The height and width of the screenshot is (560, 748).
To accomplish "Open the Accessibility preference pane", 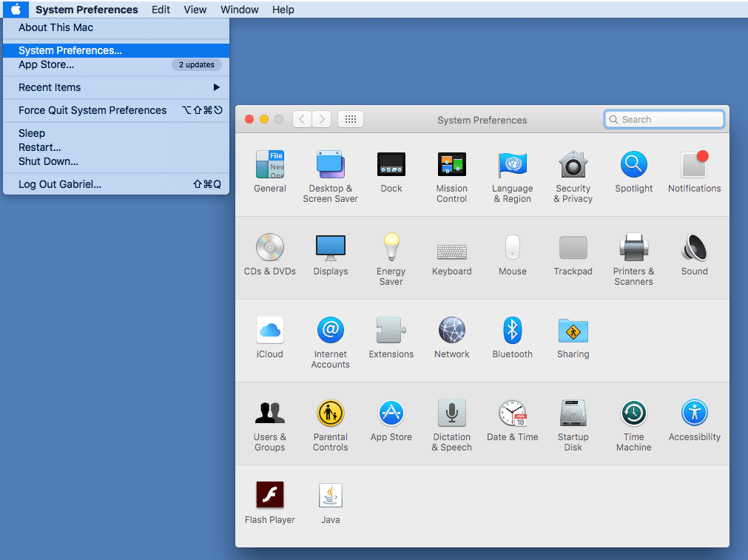I will 694,420.
